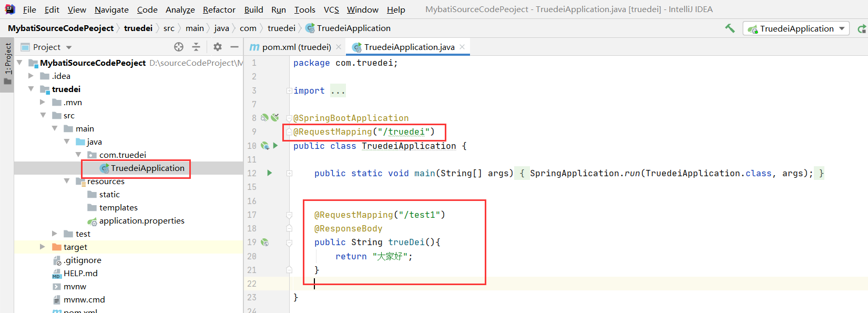Viewport: 868px width, 313px height.
Task: Close the TruedeiApplication.java tab
Action: pos(462,47)
